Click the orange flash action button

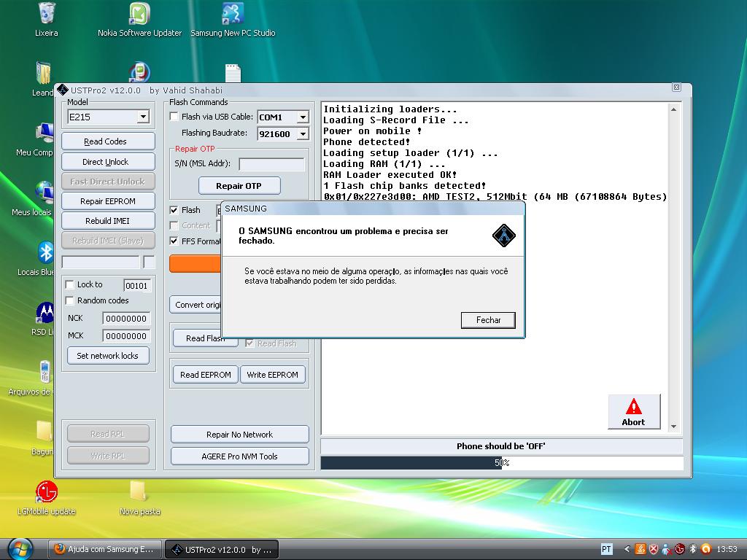point(196,263)
